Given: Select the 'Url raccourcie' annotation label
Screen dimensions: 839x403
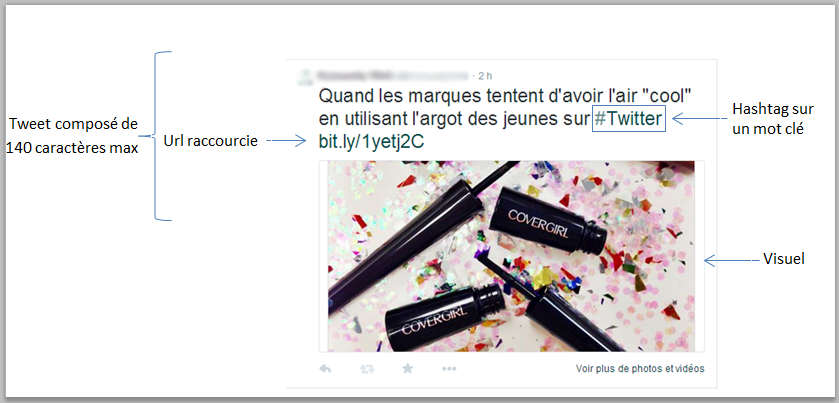Looking at the screenshot, I should [210, 141].
